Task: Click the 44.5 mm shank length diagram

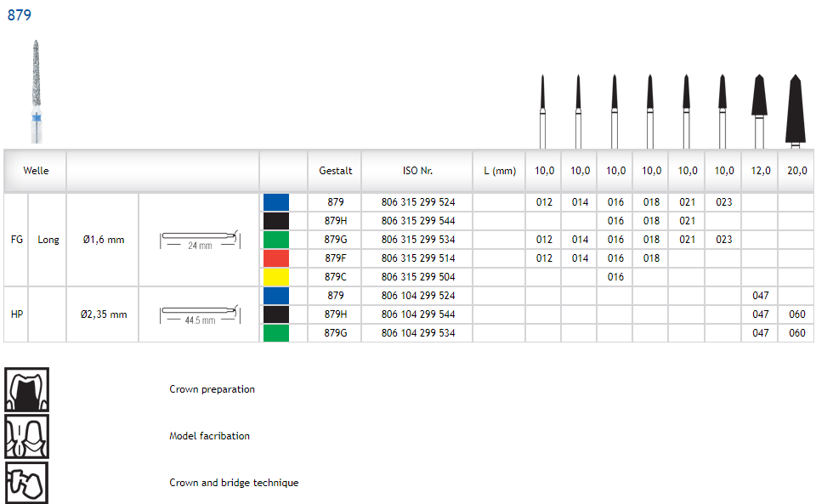Action: [198, 314]
